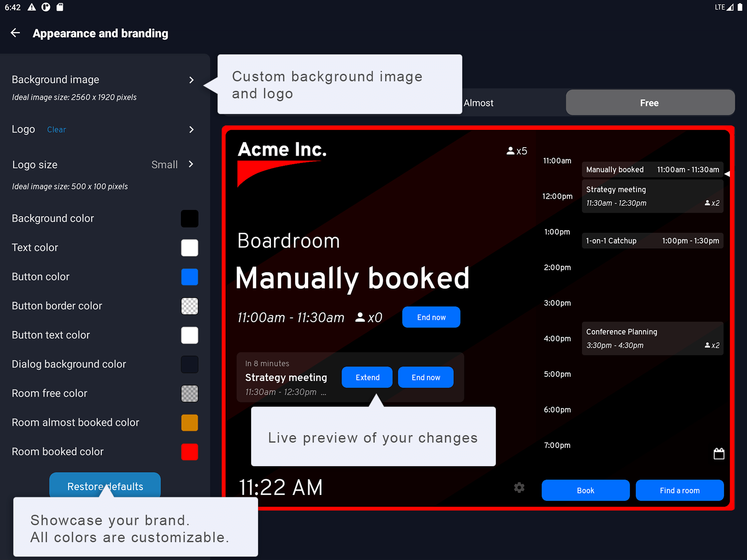Viewport: 747px width, 560px height.
Task: Click the Boardroom room name
Action: click(x=289, y=241)
